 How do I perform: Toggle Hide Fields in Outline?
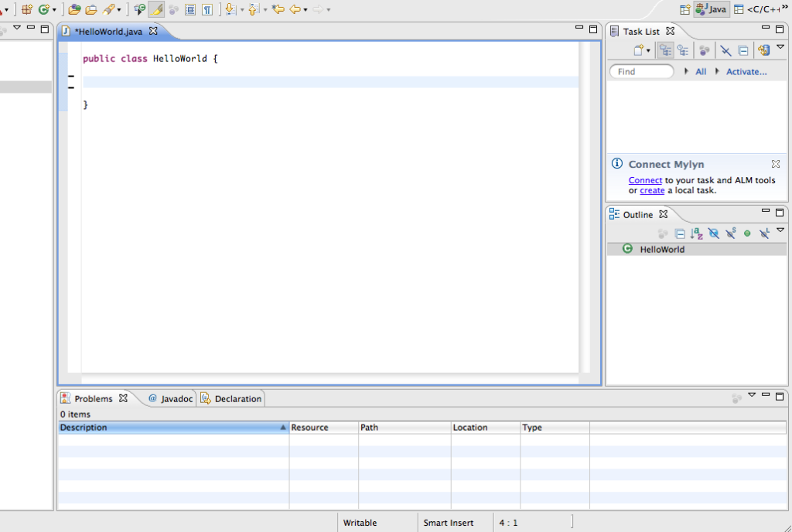(x=713, y=234)
